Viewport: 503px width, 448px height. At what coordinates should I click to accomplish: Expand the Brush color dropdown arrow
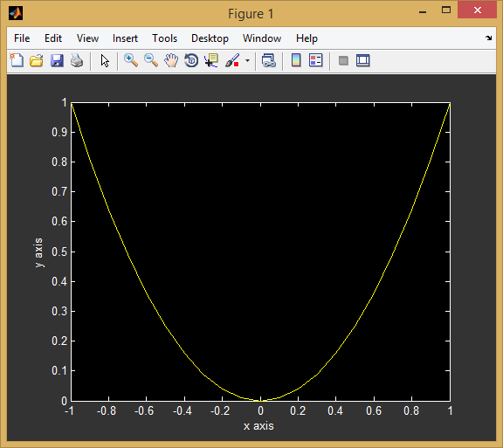[x=247, y=60]
